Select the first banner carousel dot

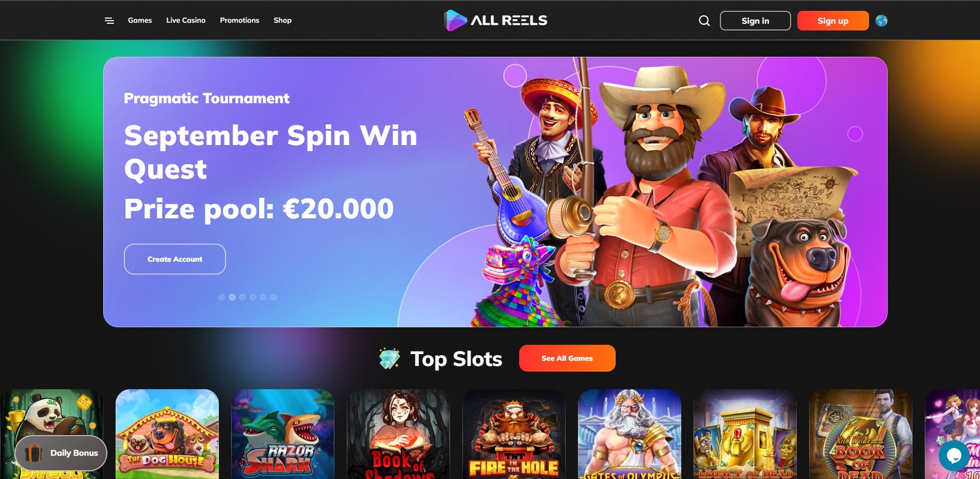coord(222,297)
